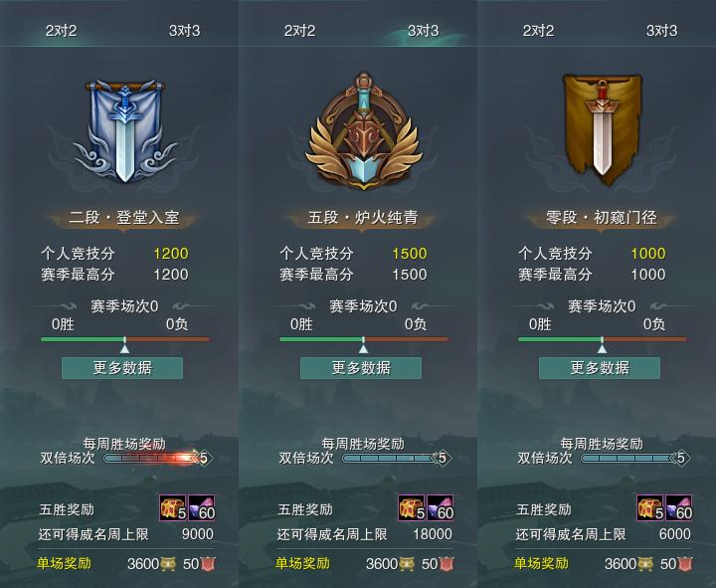Open 更多数据 in the 五段 panel
Image resolution: width=716 pixels, height=588 pixels.
(x=361, y=368)
